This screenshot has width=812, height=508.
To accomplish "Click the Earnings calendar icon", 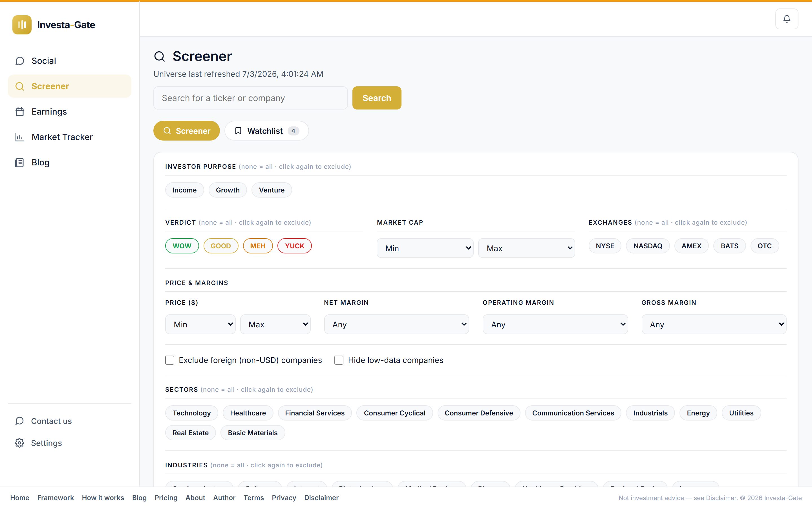I will [19, 111].
